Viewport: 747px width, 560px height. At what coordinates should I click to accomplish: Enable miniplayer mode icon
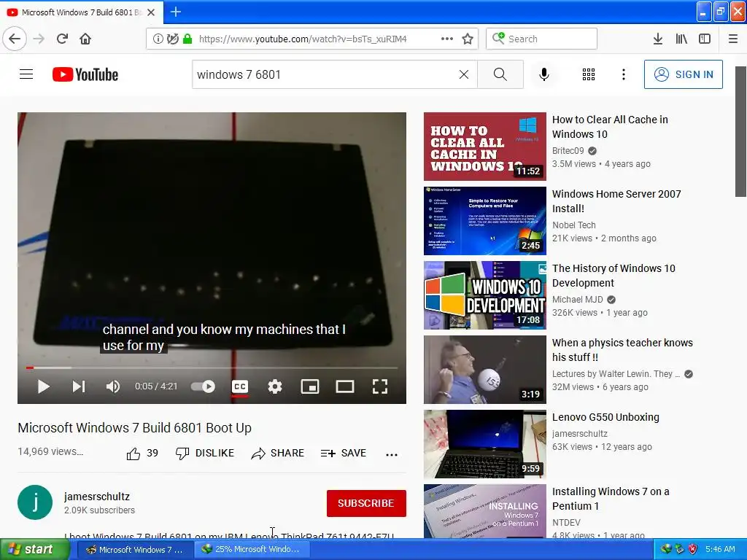(310, 386)
